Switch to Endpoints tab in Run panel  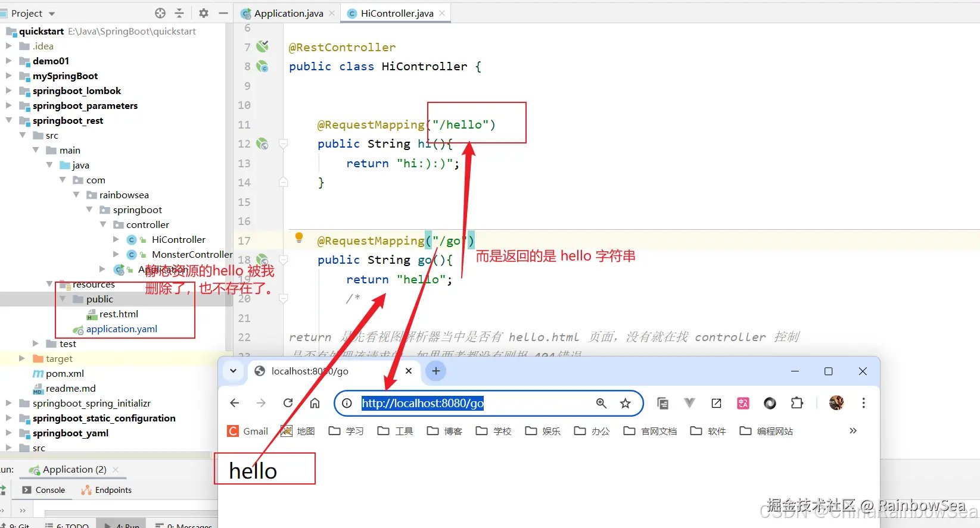coord(107,490)
